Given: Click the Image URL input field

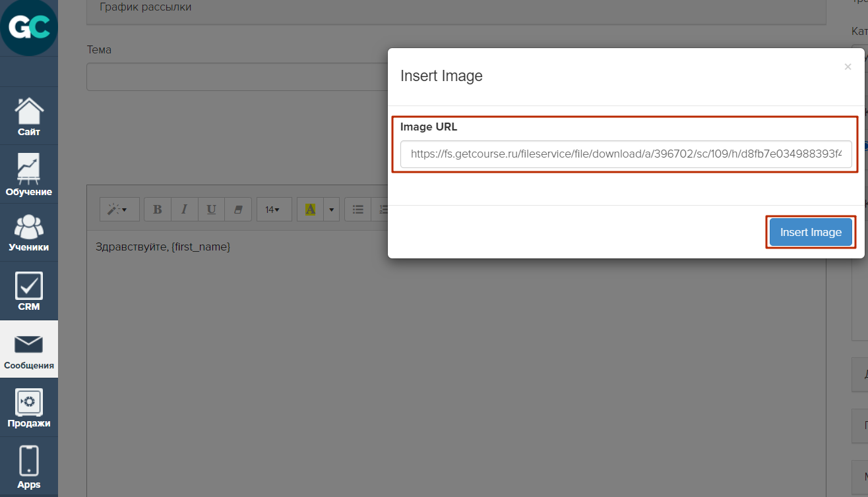Looking at the screenshot, I should coord(625,154).
